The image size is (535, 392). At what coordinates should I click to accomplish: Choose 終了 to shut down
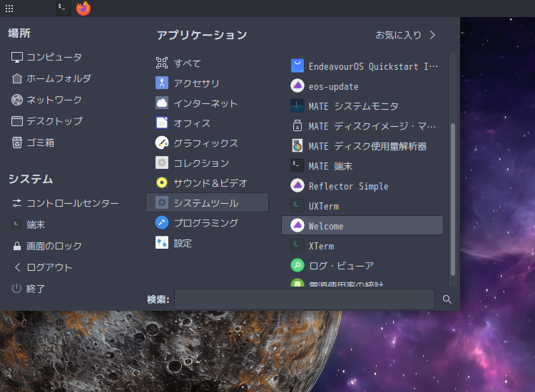tap(36, 289)
